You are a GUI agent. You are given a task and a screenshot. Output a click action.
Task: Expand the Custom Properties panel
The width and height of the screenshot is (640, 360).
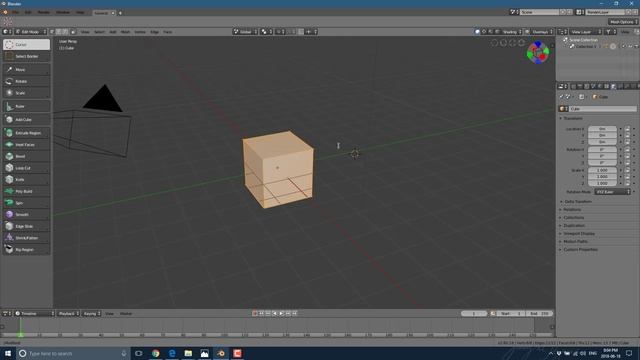pos(580,250)
